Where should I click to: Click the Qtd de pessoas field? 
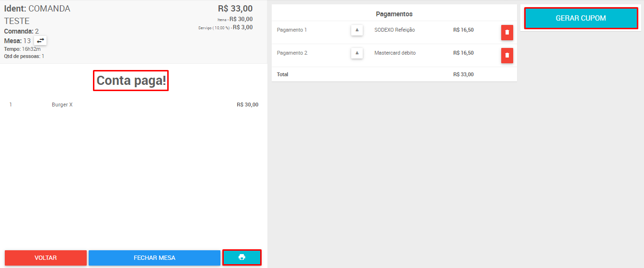pos(24,56)
